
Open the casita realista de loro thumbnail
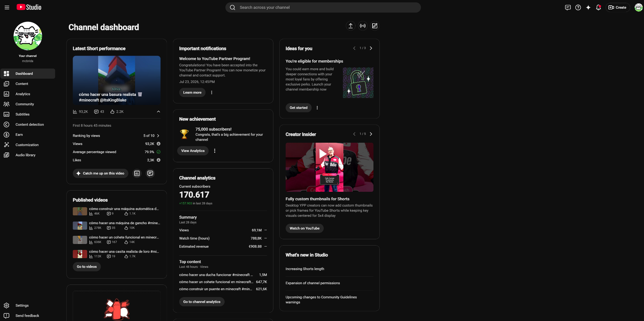pyautogui.click(x=80, y=254)
